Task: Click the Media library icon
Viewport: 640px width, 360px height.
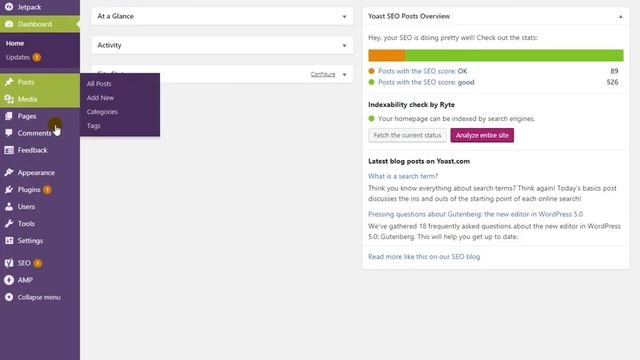Action: click(9, 99)
